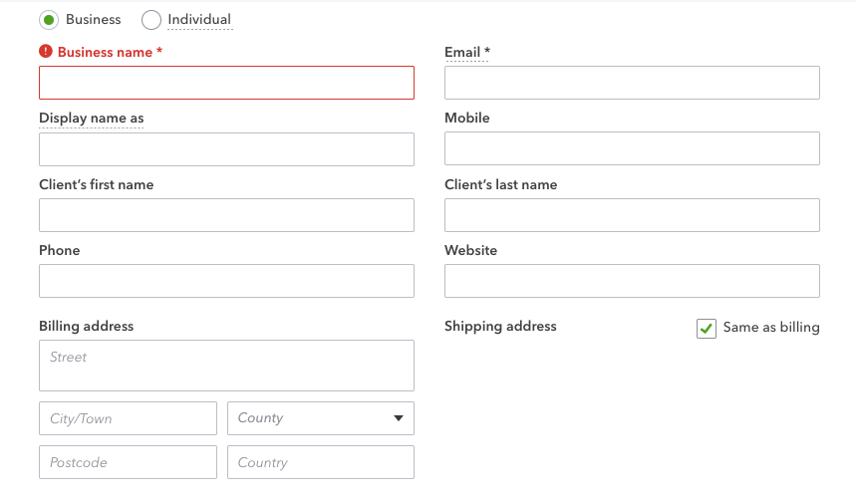The height and width of the screenshot is (504, 856).
Task: Click the Country input field
Action: pos(320,462)
